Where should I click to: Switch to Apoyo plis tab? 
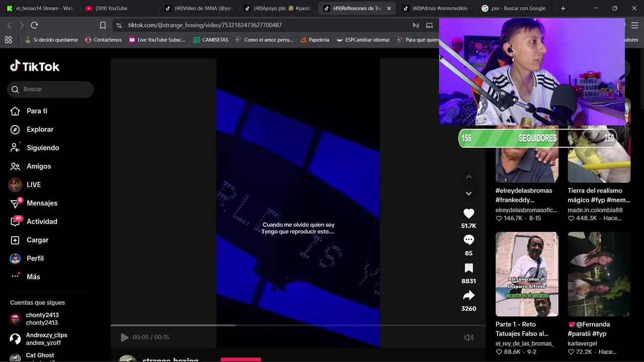click(x=278, y=8)
